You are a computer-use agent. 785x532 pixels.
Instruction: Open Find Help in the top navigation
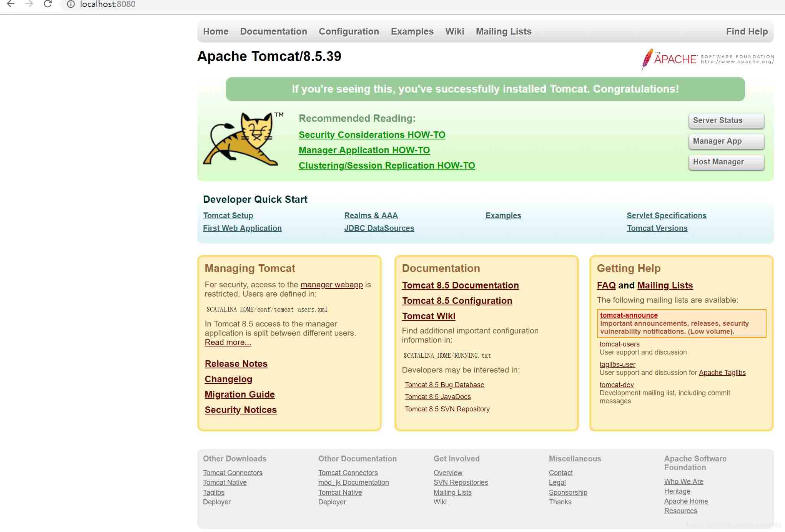click(x=747, y=31)
